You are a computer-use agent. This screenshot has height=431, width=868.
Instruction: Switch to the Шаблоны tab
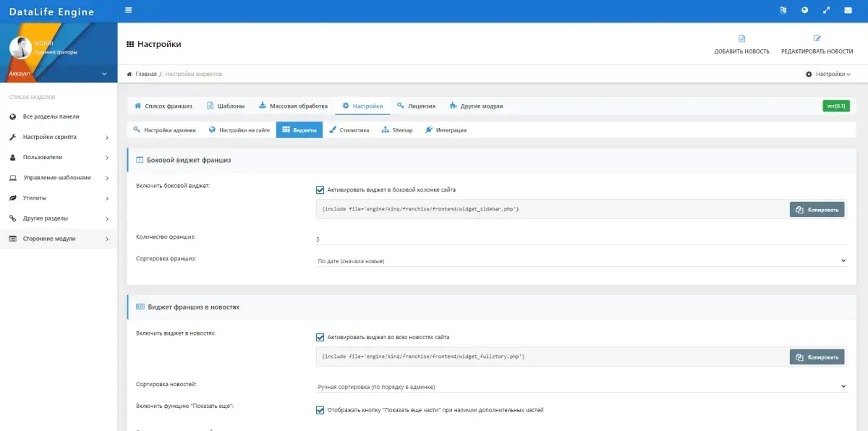coord(226,106)
